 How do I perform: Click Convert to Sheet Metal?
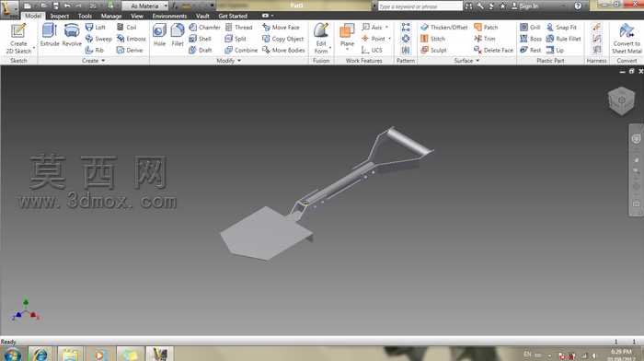(x=627, y=39)
